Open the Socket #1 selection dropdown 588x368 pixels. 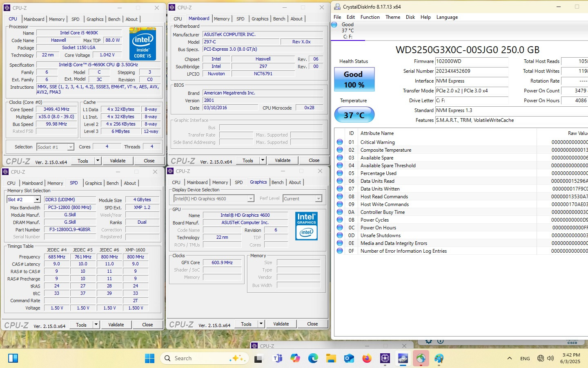pos(71,147)
